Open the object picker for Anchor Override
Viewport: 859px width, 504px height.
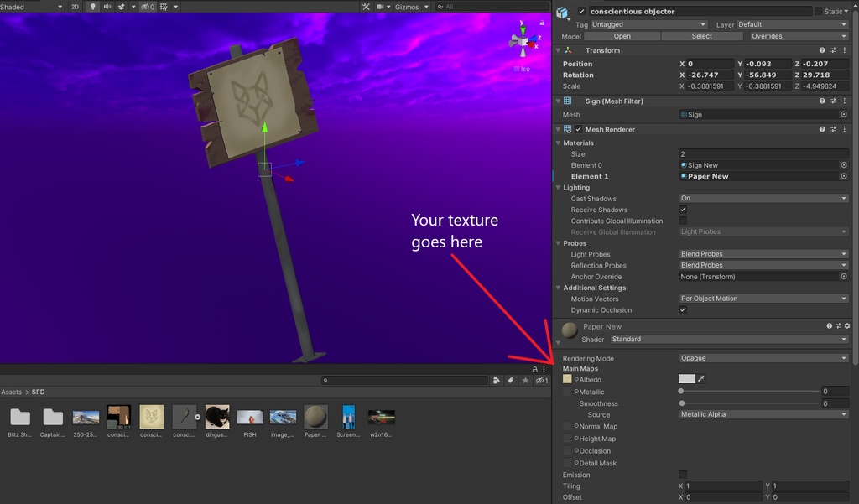coord(844,277)
